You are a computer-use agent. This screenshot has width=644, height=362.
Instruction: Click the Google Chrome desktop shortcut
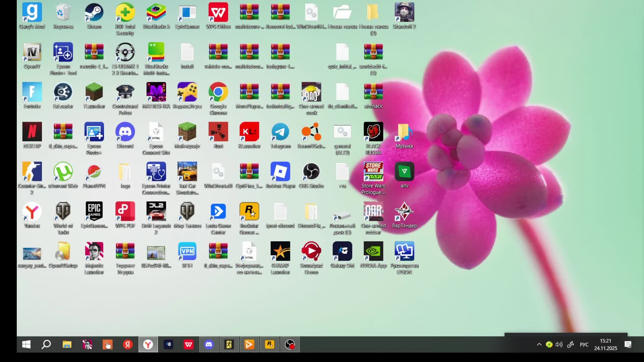(218, 92)
